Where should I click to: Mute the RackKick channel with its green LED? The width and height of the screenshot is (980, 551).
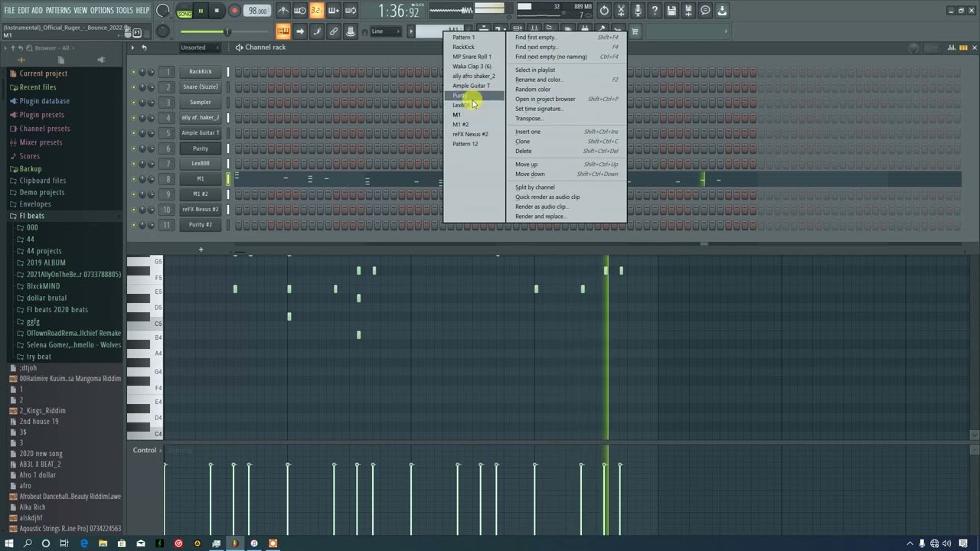pyautogui.click(x=133, y=72)
